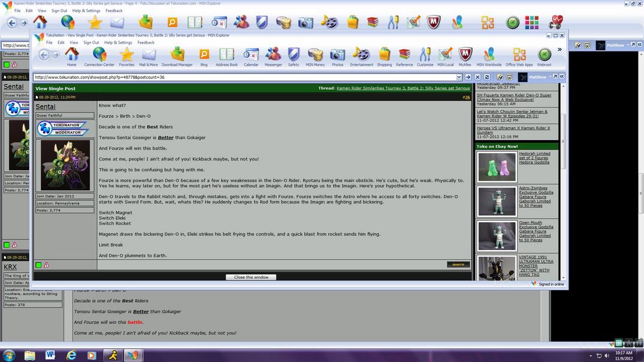Screen dimensions: 644x362
Task: Open the Kamen Rider Similarities thread link
Action: (x=403, y=89)
